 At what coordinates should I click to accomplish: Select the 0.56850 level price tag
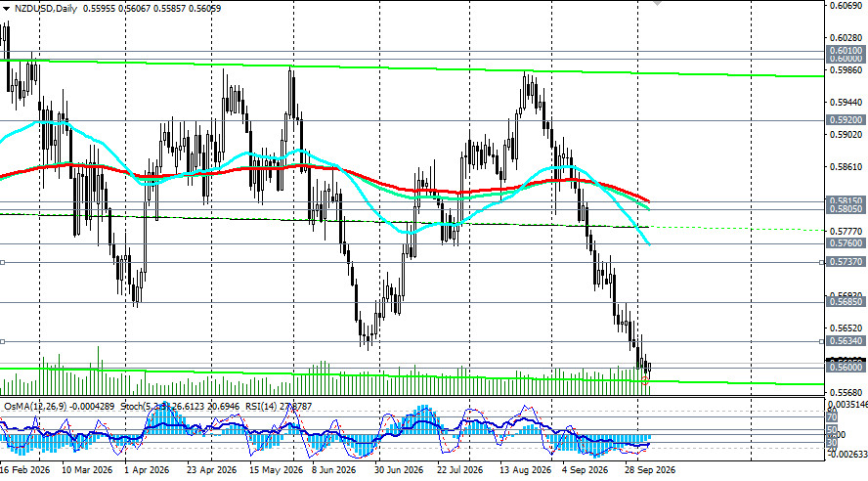point(846,302)
